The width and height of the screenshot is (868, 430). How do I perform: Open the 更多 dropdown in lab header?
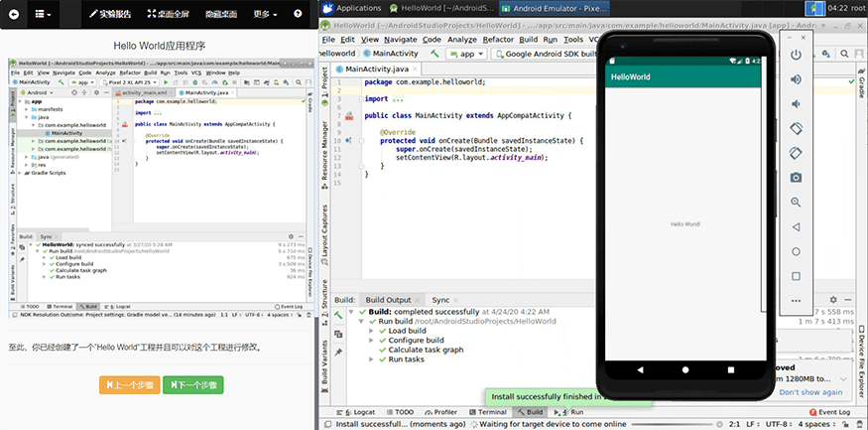point(265,15)
